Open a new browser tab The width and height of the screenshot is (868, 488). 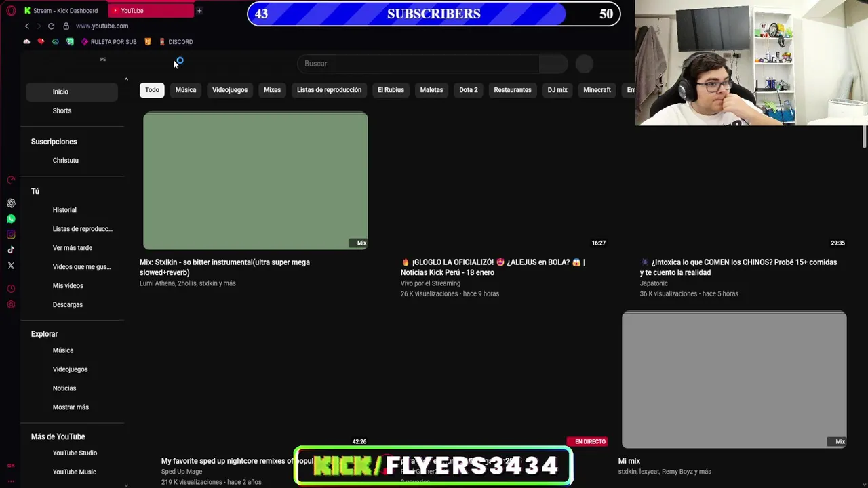(x=199, y=11)
